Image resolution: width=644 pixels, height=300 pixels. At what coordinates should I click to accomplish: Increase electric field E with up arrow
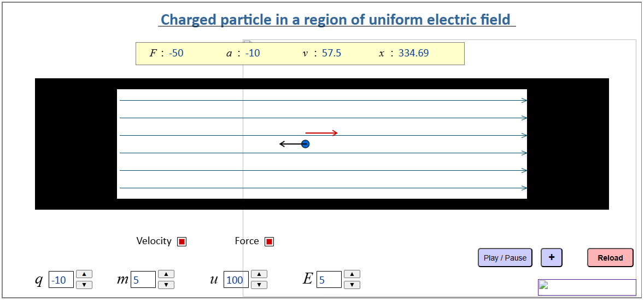click(352, 274)
